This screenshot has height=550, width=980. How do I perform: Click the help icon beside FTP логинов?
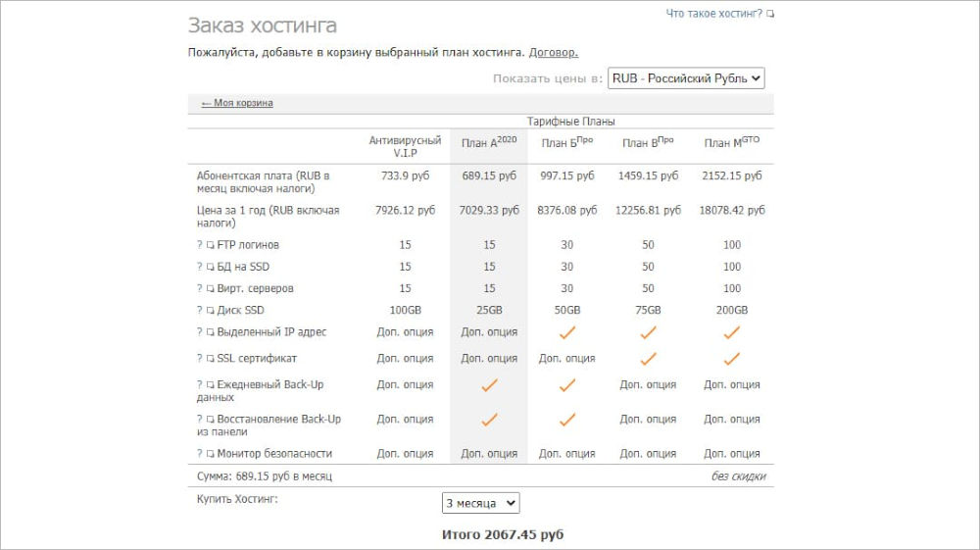click(x=200, y=245)
